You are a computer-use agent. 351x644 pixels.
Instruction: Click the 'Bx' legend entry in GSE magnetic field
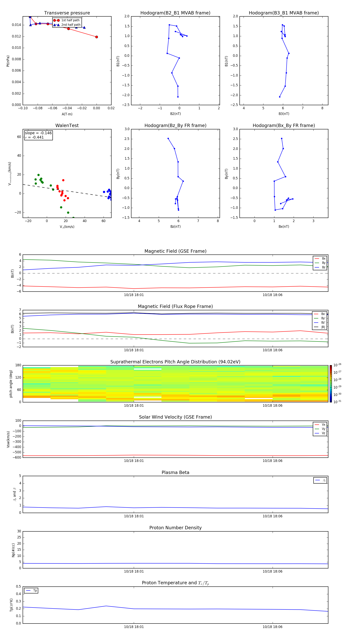[320, 259]
